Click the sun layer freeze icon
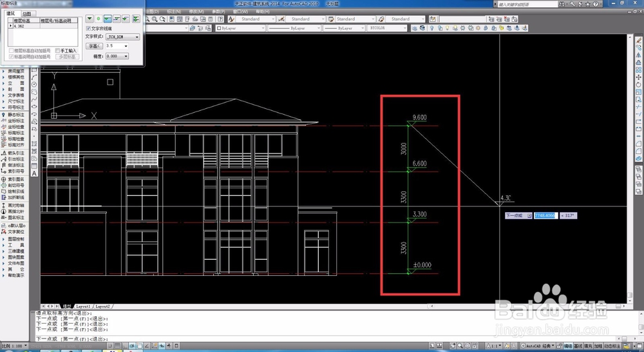 [x=478, y=28]
